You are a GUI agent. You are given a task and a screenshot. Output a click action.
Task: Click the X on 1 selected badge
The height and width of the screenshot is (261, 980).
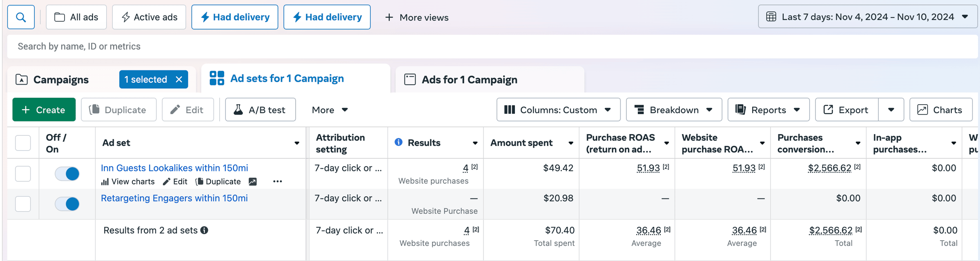point(179,79)
